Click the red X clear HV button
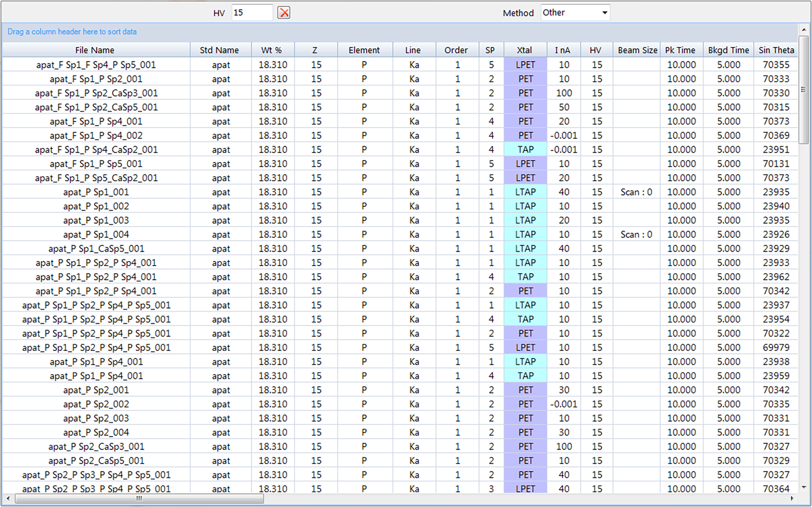Viewport: 812px width, 507px height. point(284,13)
